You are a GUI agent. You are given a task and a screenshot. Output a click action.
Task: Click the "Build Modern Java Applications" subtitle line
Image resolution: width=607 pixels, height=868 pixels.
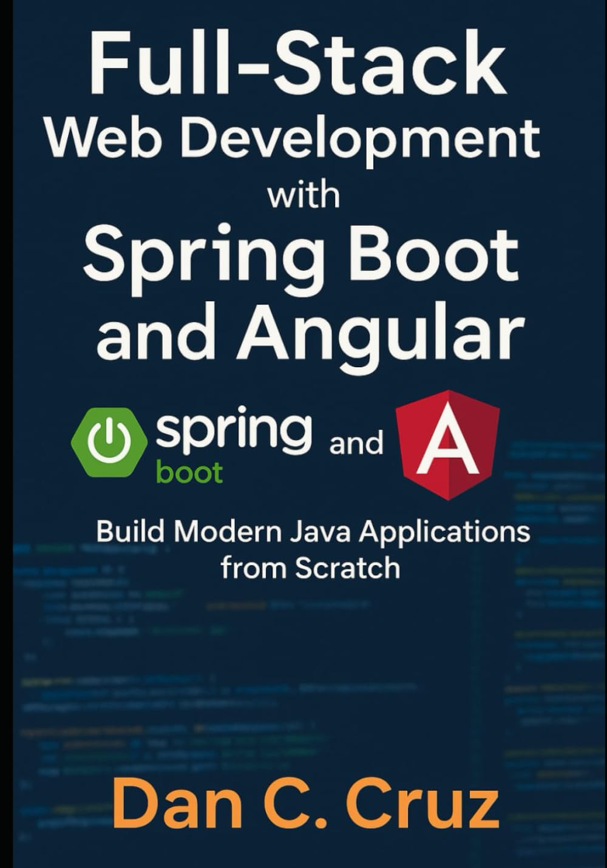(x=313, y=532)
